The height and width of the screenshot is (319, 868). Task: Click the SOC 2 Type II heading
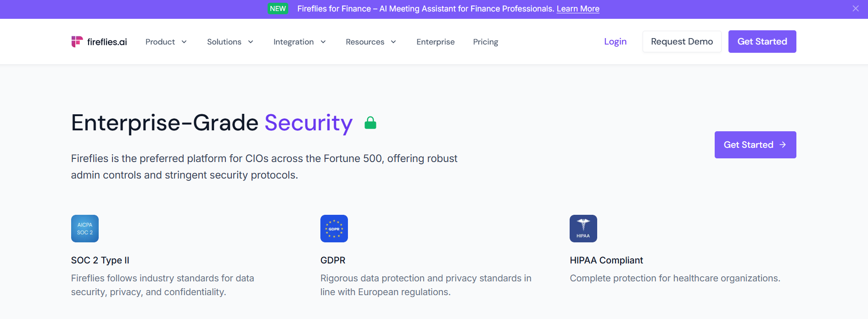[100, 260]
